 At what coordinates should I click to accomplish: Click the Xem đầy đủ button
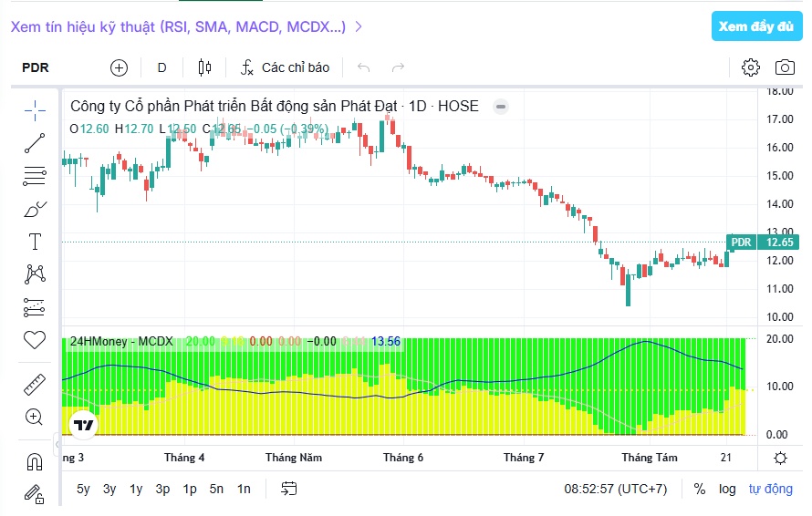[x=756, y=26]
